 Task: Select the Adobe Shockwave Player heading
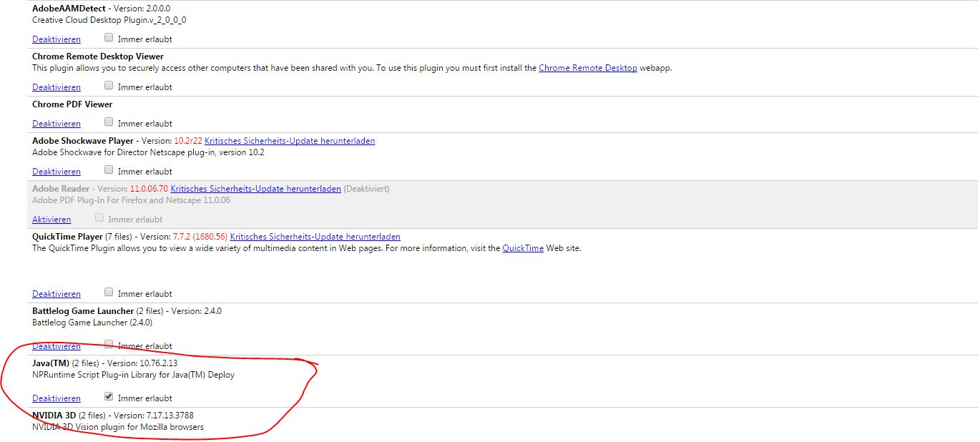point(83,141)
